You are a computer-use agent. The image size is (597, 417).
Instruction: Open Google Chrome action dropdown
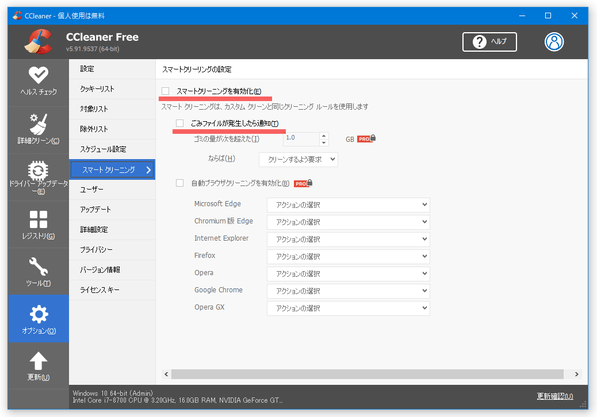348,291
